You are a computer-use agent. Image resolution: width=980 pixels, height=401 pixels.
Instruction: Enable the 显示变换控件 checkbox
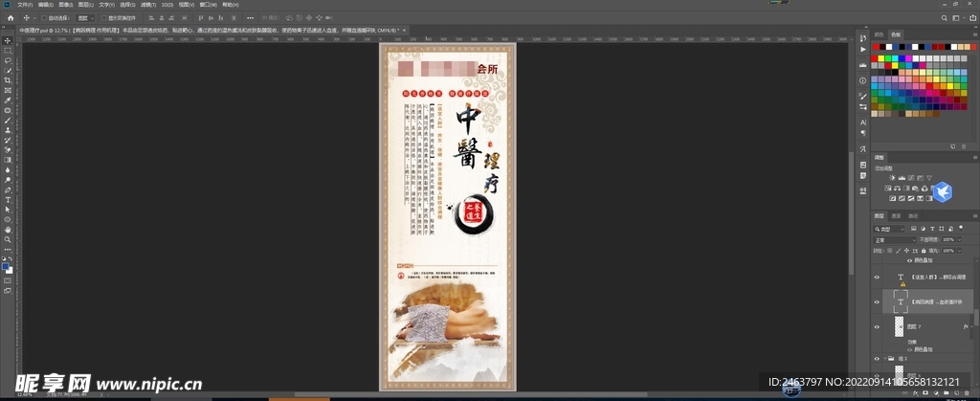tap(103, 18)
